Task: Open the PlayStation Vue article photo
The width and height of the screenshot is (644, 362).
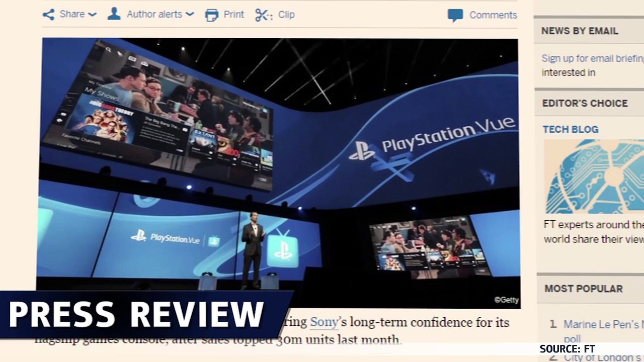Action: click(x=280, y=172)
